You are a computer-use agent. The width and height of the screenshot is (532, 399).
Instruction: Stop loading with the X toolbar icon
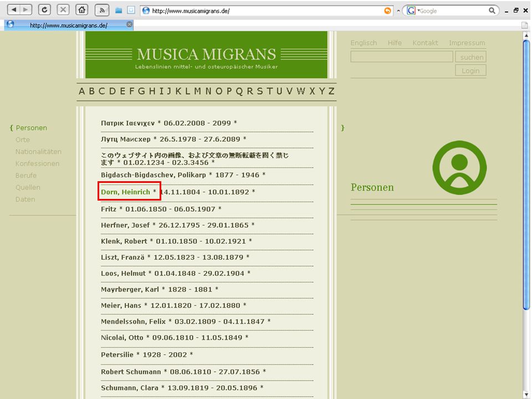click(63, 9)
